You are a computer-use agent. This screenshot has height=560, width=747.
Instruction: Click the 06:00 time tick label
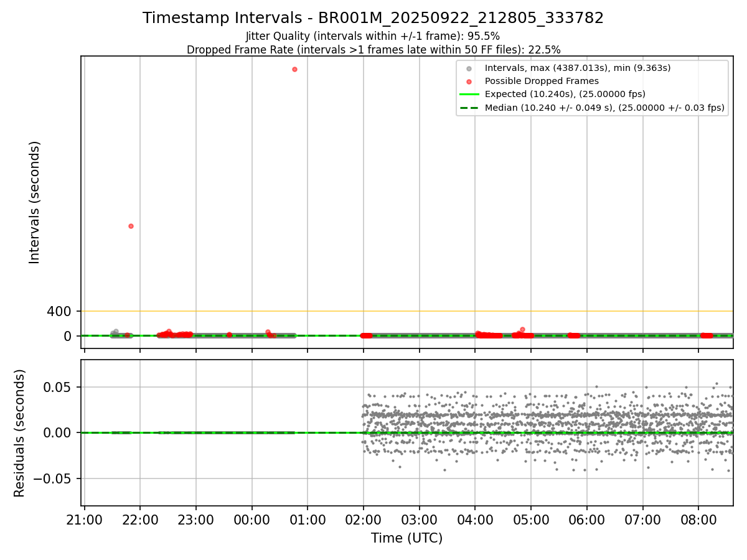click(587, 519)
